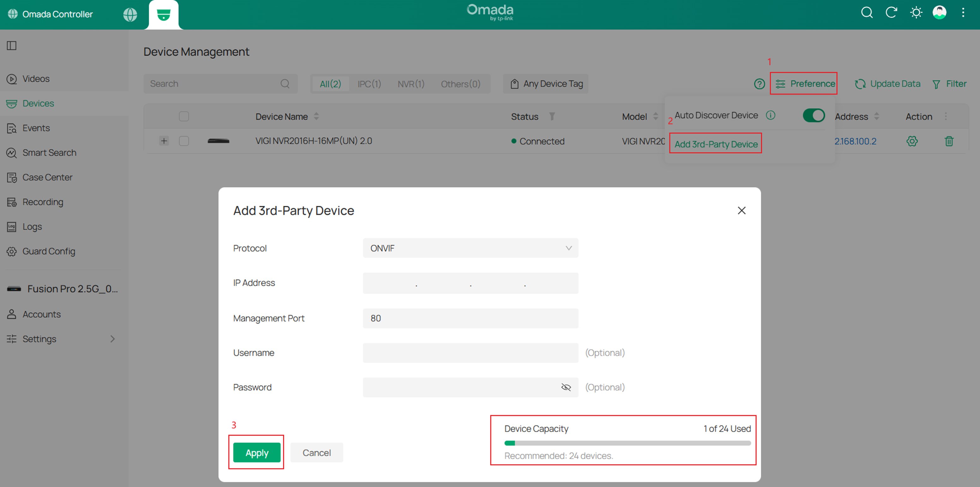This screenshot has height=487, width=980.
Task: Click Update Data
Action: tap(887, 84)
